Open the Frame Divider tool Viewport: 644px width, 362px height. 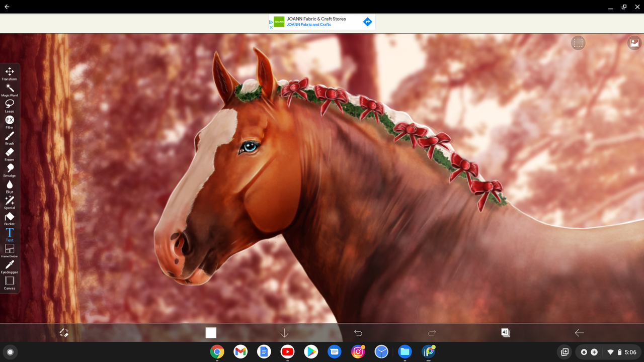10,250
